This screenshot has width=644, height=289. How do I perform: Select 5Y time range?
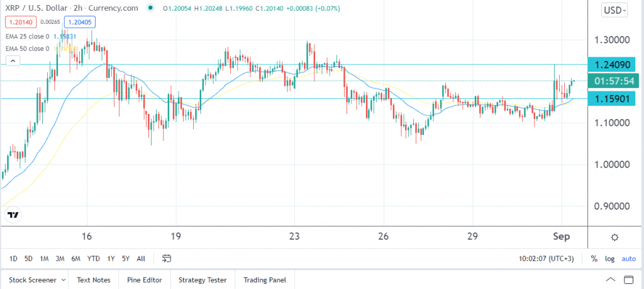point(126,259)
